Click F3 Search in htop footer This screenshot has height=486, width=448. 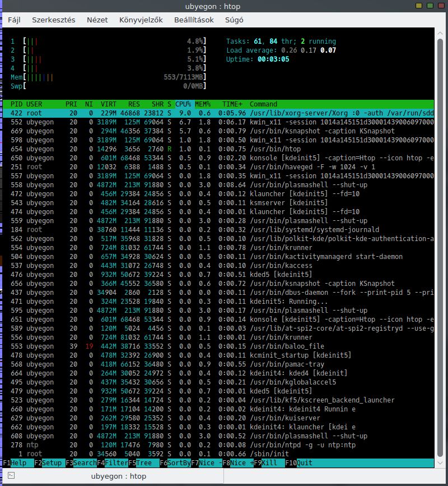[81, 463]
